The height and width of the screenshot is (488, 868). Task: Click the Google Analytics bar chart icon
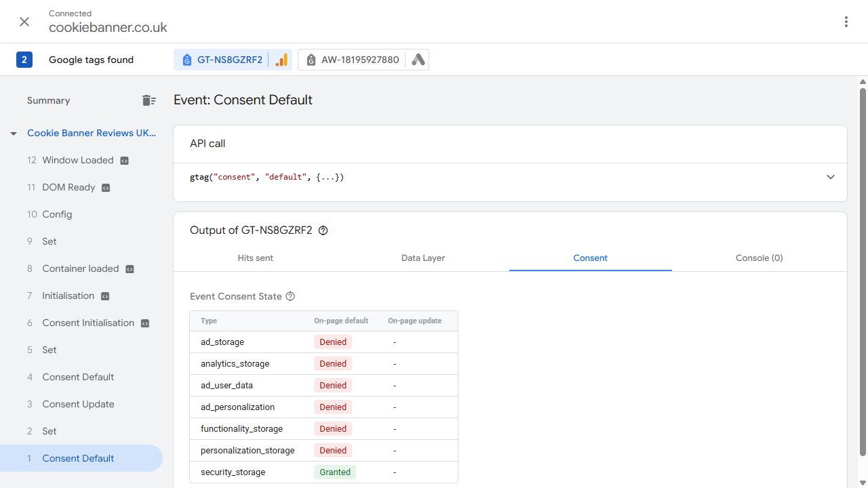(x=281, y=60)
